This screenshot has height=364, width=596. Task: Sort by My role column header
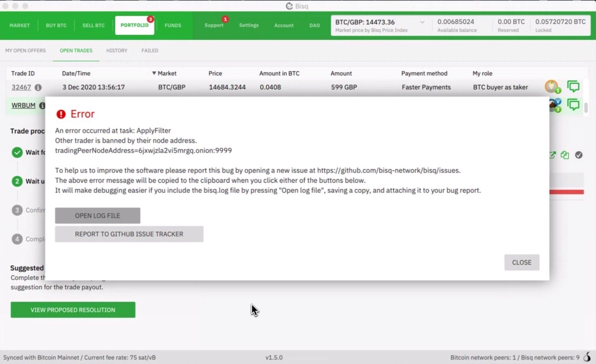[482, 73]
